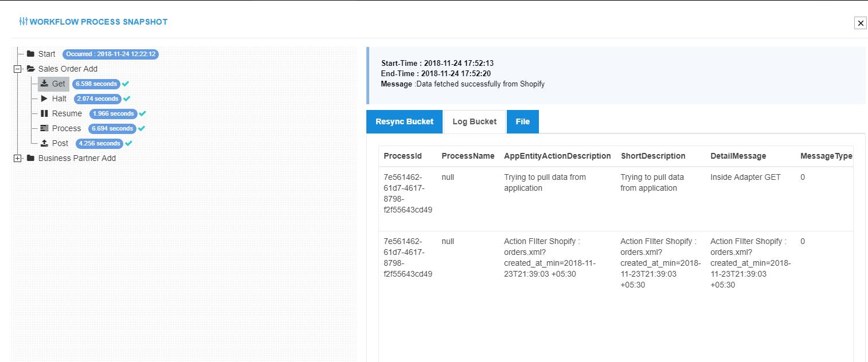This screenshot has width=868, height=362.
Task: Click the Occurred timestamp badge on Start
Action: click(110, 54)
